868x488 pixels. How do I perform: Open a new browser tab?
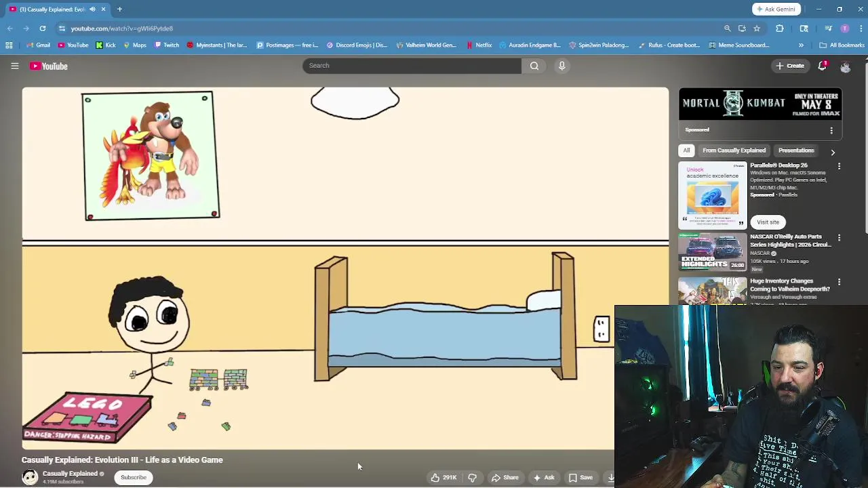tap(119, 9)
